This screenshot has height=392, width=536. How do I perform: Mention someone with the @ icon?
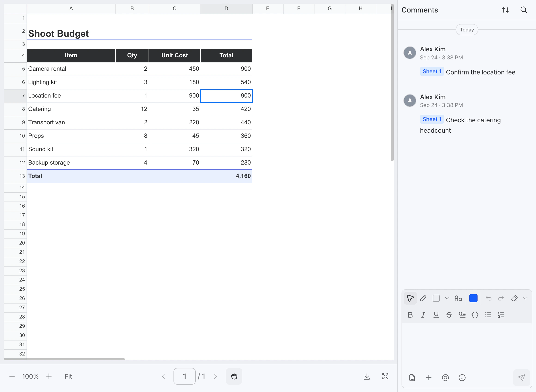(x=445, y=377)
